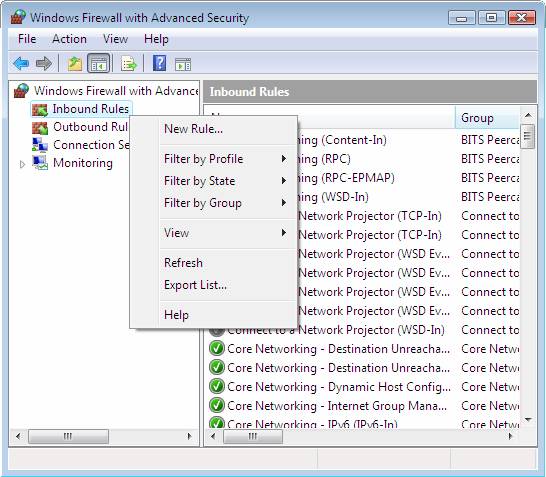Select Outbound Rules in tree
This screenshot has width=546, height=477.
pos(90,127)
